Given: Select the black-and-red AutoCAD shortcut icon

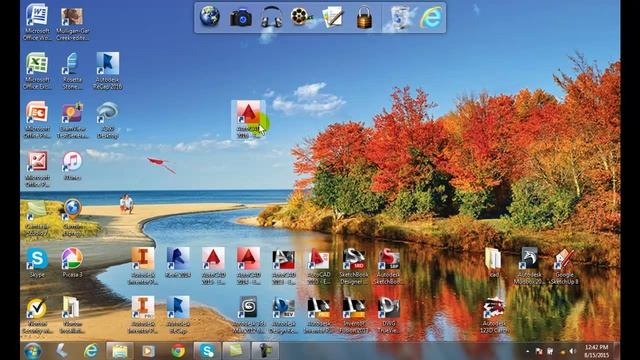Looking at the screenshot, I should click(283, 266).
